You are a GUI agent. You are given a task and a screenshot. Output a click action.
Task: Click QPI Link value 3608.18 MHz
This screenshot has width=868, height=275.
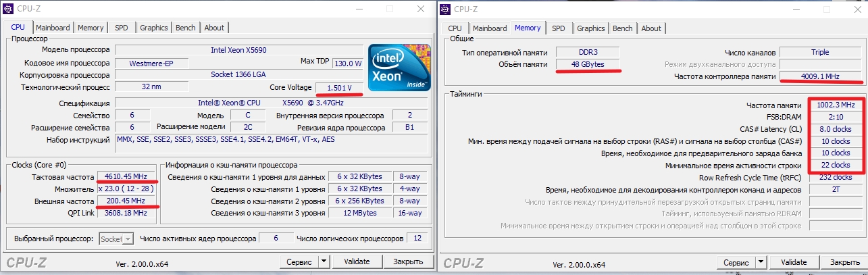127,213
